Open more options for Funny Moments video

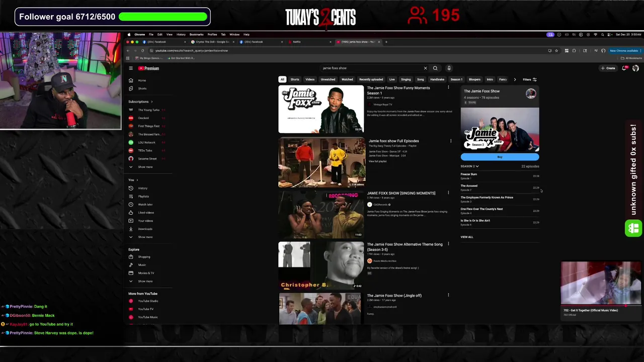[x=448, y=88]
